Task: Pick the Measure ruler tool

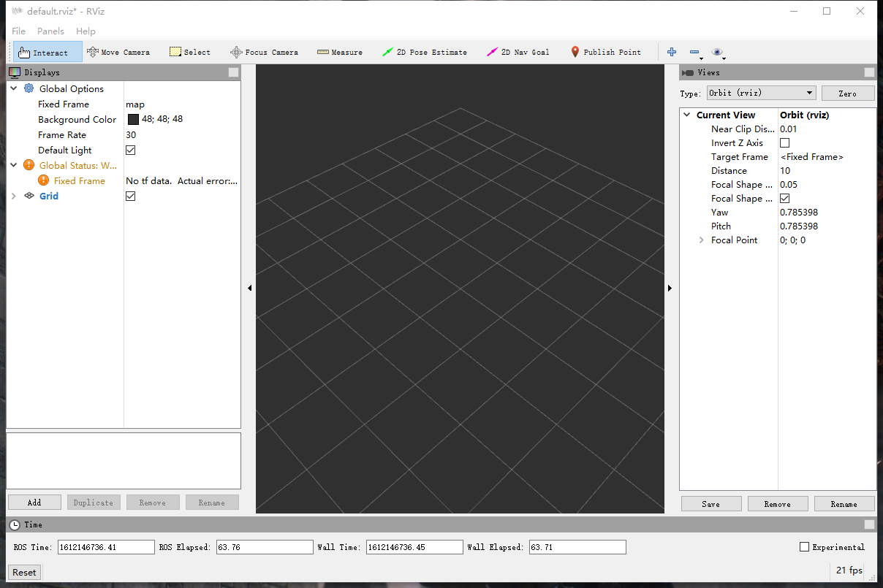Action: click(x=340, y=52)
